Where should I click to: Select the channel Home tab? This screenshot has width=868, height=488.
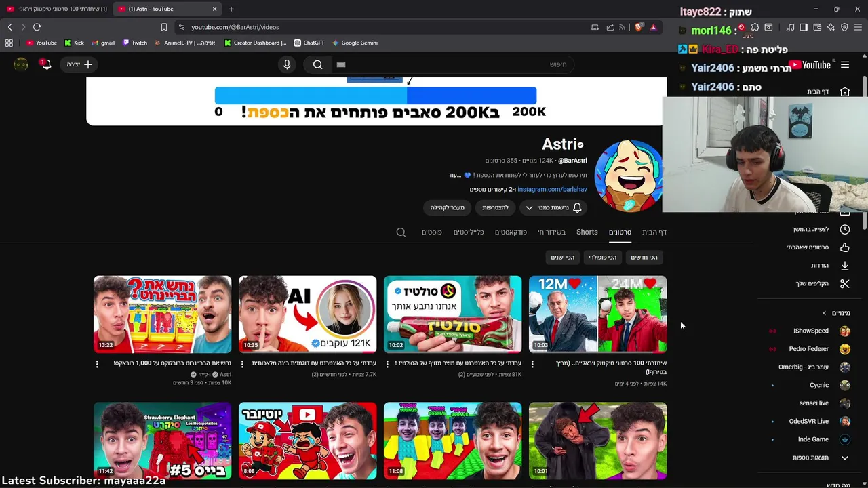click(x=654, y=232)
